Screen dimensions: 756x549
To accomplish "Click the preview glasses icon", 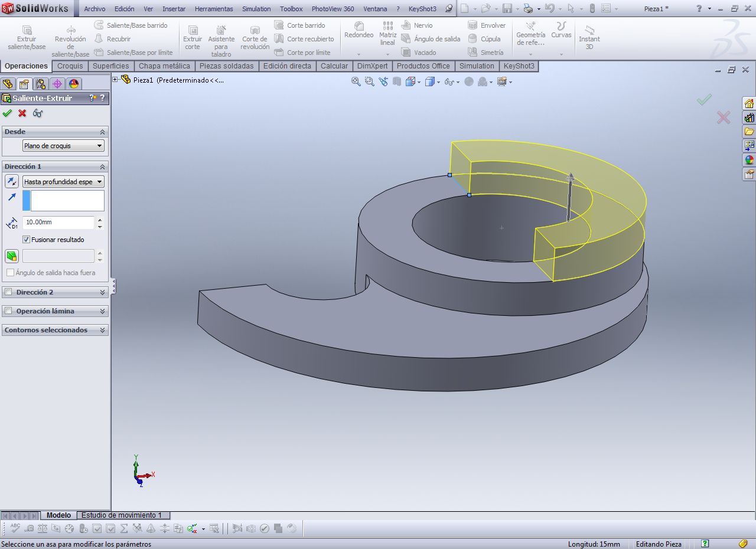I will coord(38,113).
